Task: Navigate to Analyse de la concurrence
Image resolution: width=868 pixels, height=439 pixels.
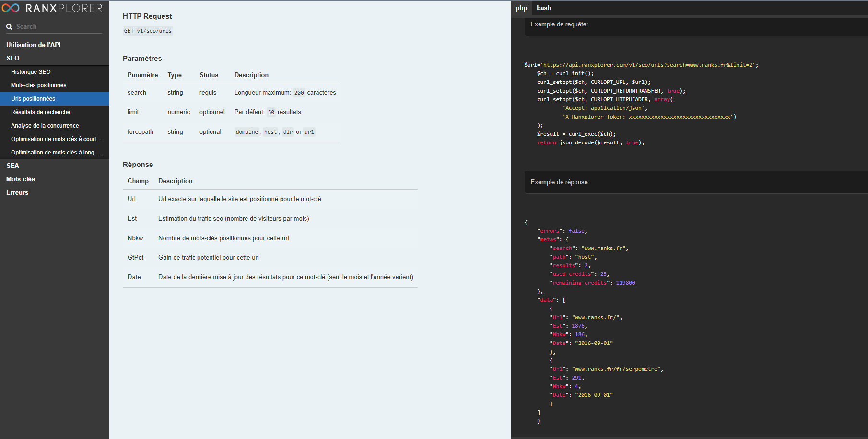Action: pyautogui.click(x=45, y=126)
